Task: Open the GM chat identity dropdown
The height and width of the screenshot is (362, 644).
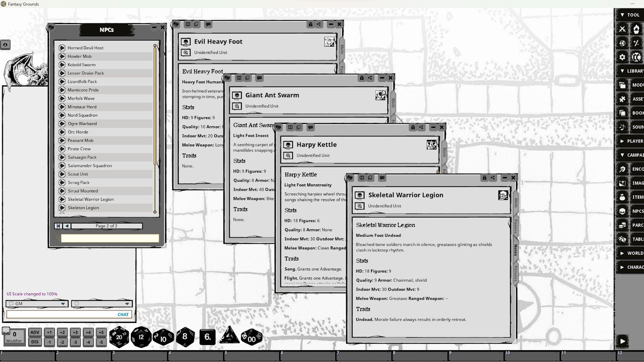Action: coord(63,304)
